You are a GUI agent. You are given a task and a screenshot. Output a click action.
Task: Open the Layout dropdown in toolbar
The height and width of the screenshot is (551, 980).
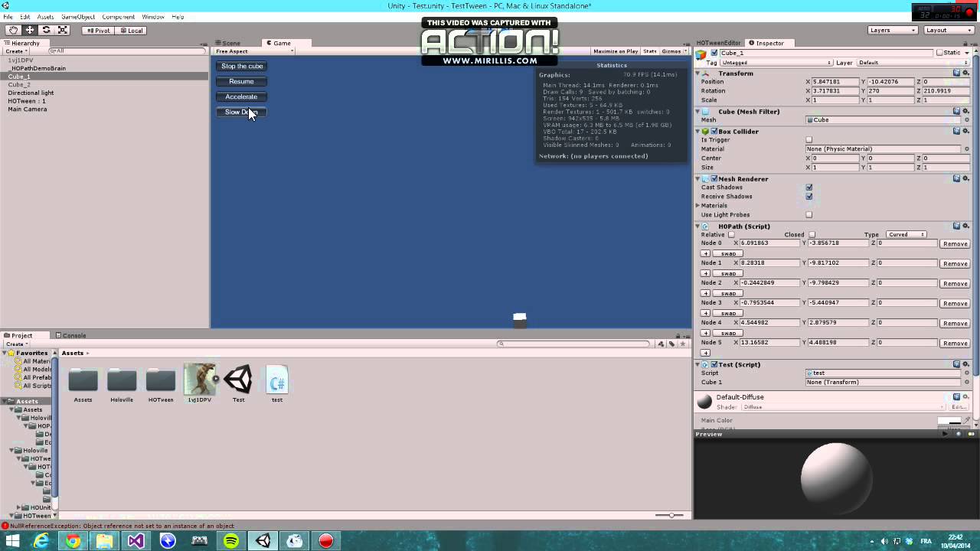pyautogui.click(x=949, y=30)
